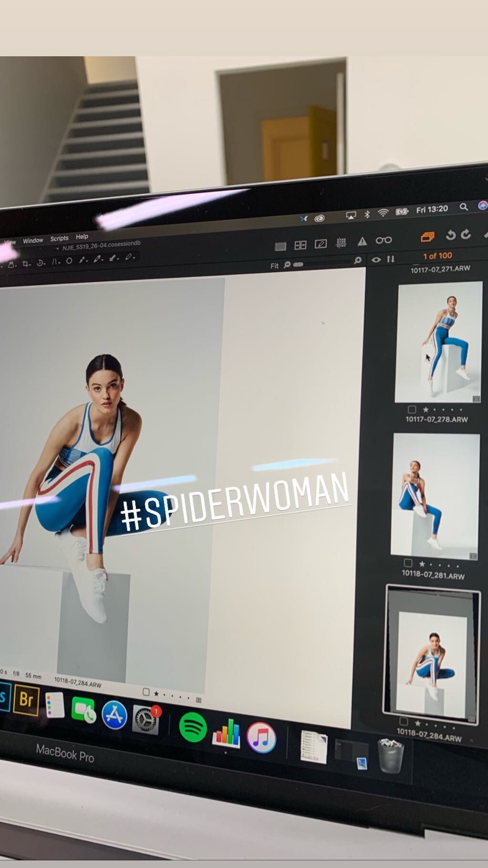Screen dimensions: 488x868
Task: Open the Trash in the dock
Action: (x=391, y=755)
